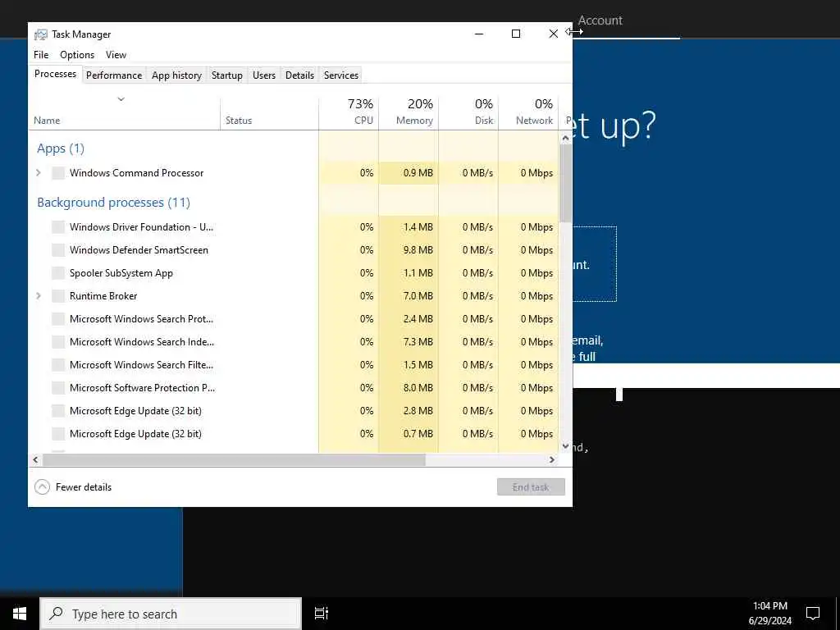
Task: Minimize the Task Manager window
Action: point(479,34)
